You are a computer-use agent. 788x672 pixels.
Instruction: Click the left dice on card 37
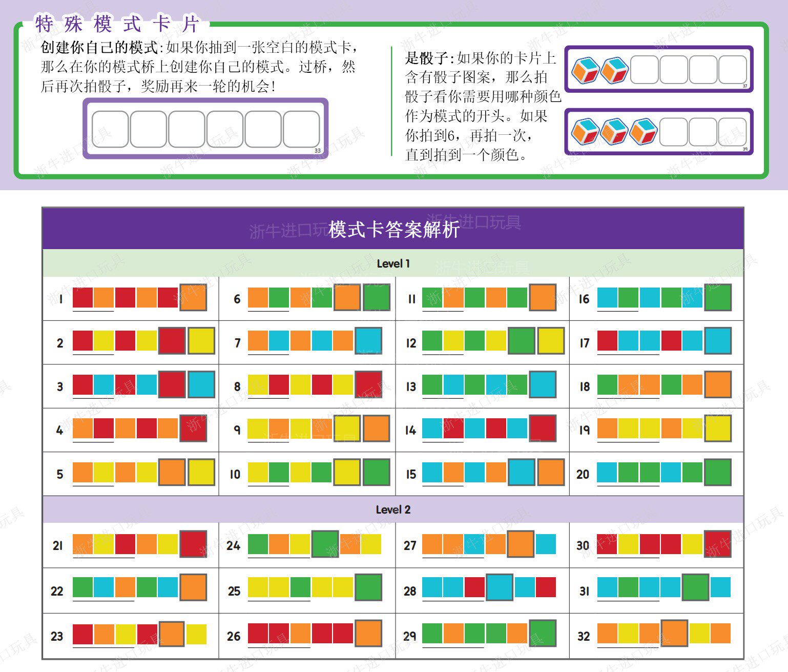click(586, 70)
